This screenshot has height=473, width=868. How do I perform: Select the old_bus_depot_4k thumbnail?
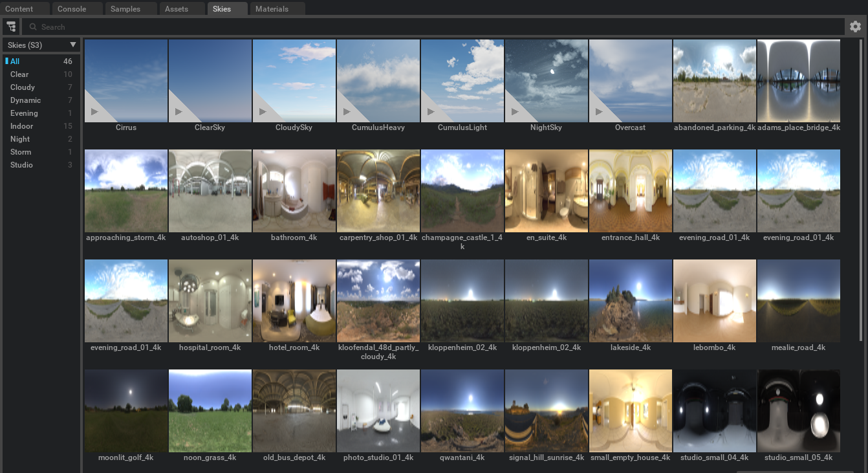click(x=294, y=411)
